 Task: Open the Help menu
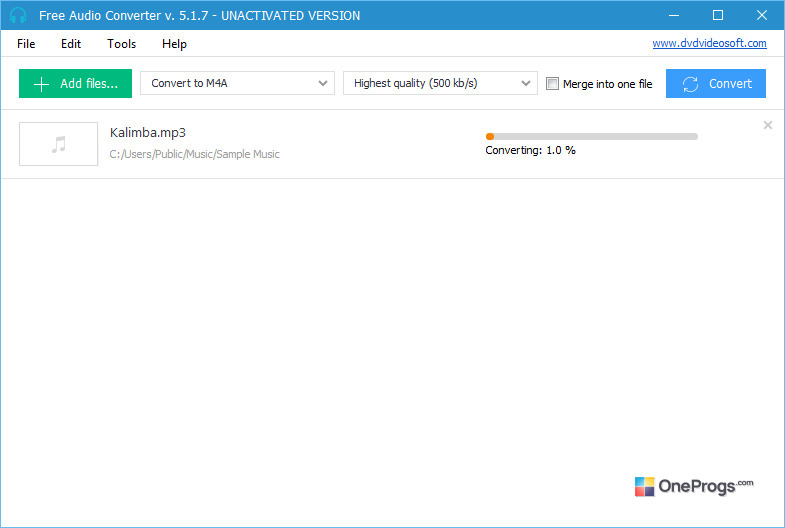(x=174, y=44)
